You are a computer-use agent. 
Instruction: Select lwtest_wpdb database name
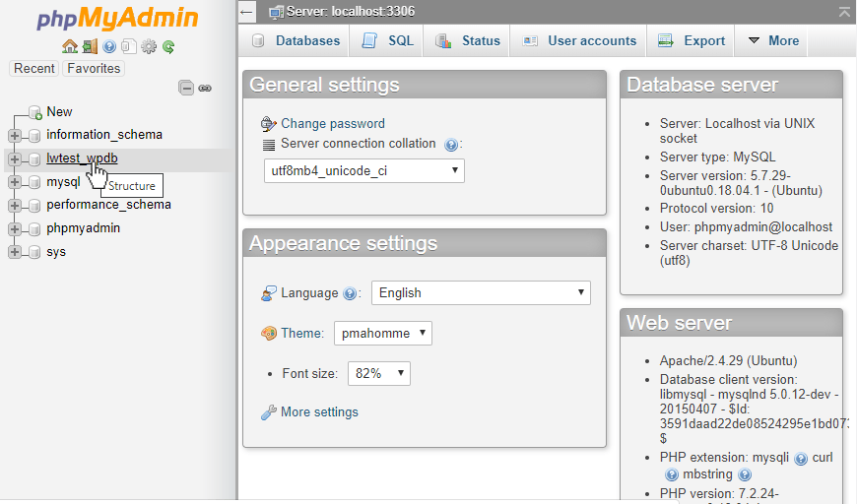click(82, 158)
